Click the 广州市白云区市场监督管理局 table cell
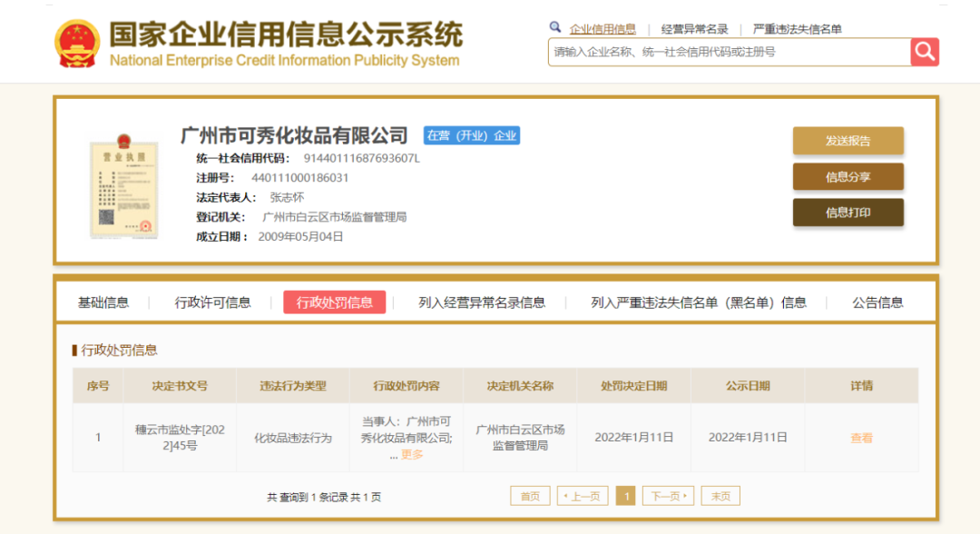This screenshot has height=534, width=980. click(520, 438)
